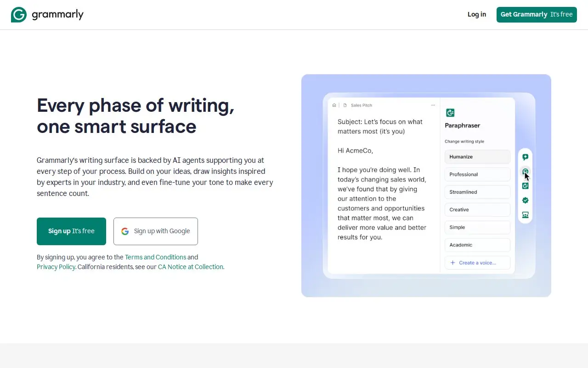Select the Humanize writing style
This screenshot has width=588, height=368.
(477, 157)
